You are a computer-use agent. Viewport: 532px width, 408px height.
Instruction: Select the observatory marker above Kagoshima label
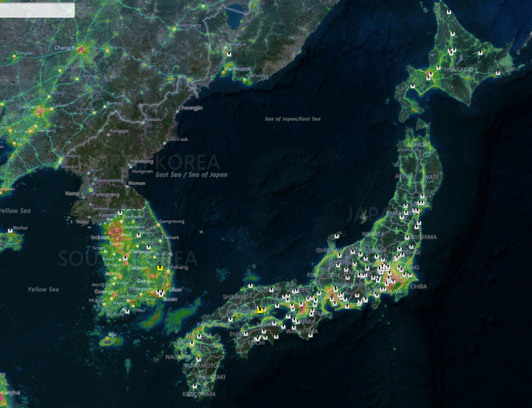(x=195, y=387)
